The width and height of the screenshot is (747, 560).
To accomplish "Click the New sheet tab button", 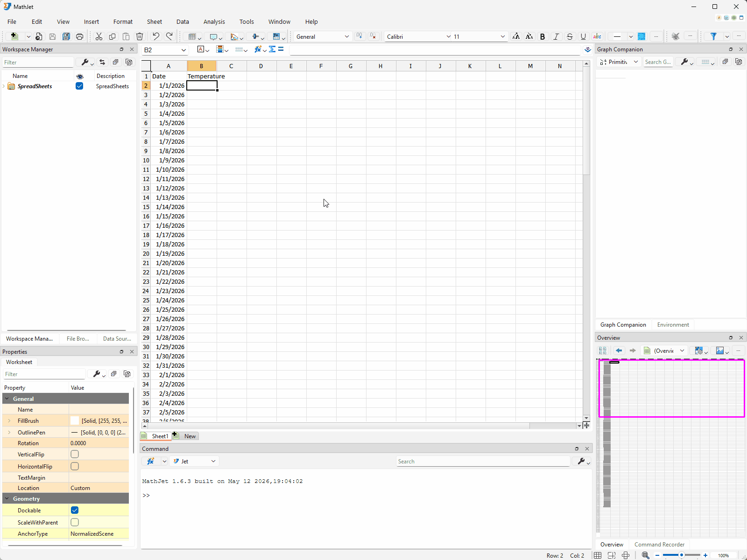I will [x=186, y=436].
